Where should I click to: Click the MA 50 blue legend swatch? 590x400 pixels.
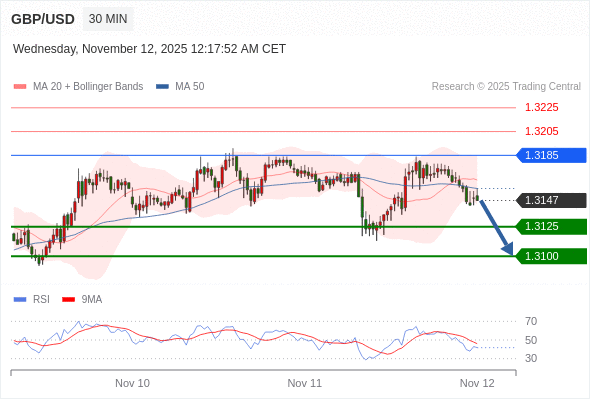[163, 87]
